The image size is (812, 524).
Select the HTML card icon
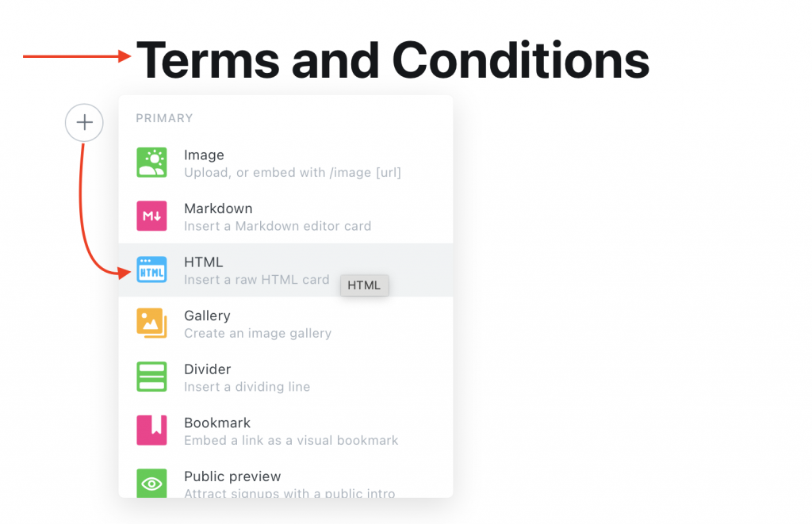pyautogui.click(x=151, y=270)
